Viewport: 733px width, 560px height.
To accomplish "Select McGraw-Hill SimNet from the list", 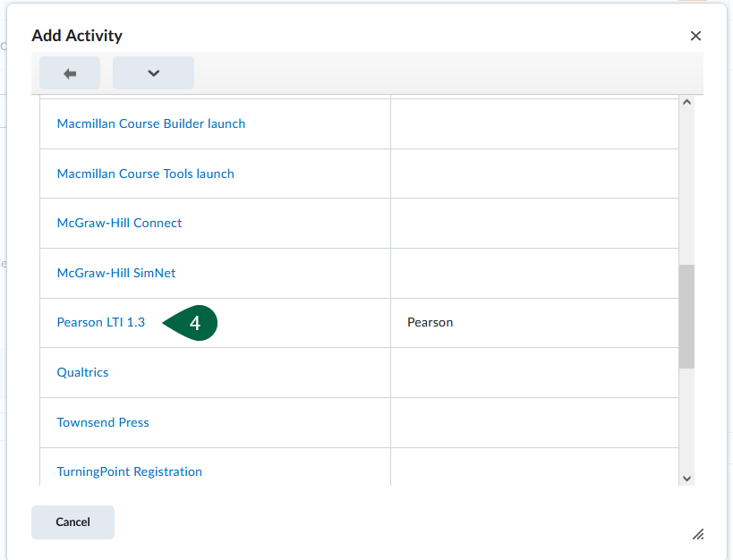I will [115, 272].
